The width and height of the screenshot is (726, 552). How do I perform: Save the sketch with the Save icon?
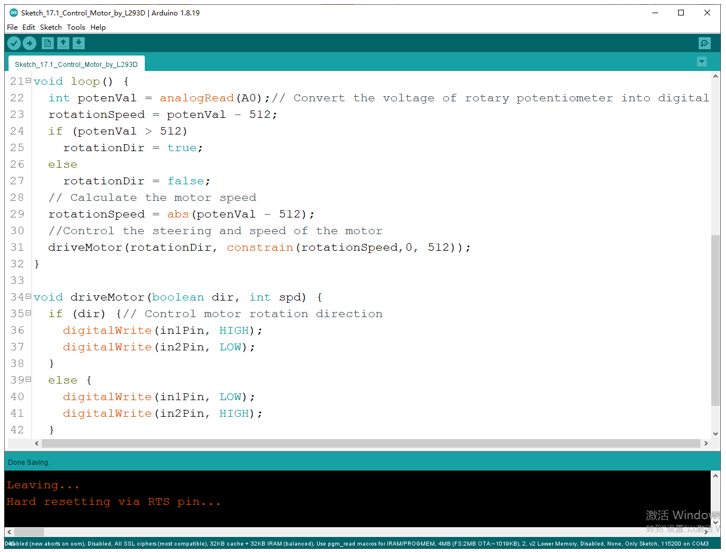[79, 44]
